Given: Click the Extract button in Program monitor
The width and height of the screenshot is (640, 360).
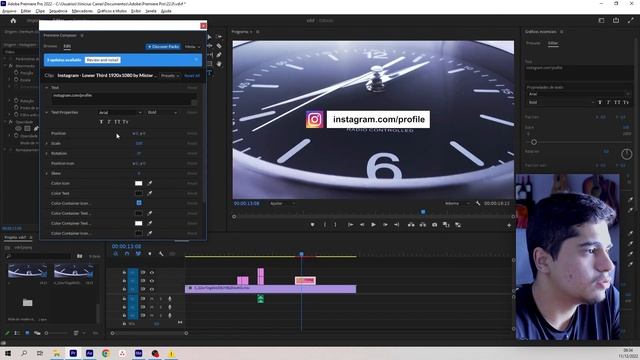Looking at the screenshot, I should tap(422, 224).
